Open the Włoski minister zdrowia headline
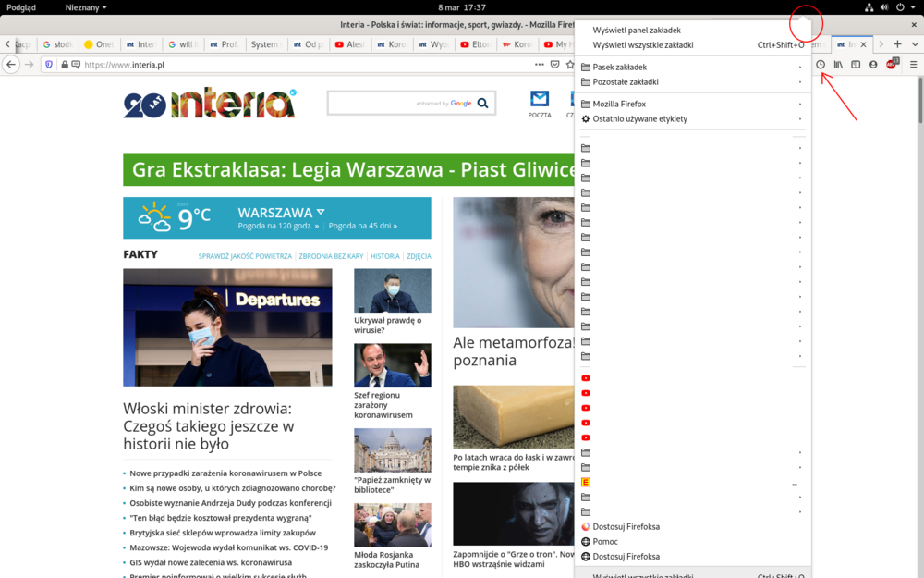The width and height of the screenshot is (924, 578). pyautogui.click(x=209, y=425)
